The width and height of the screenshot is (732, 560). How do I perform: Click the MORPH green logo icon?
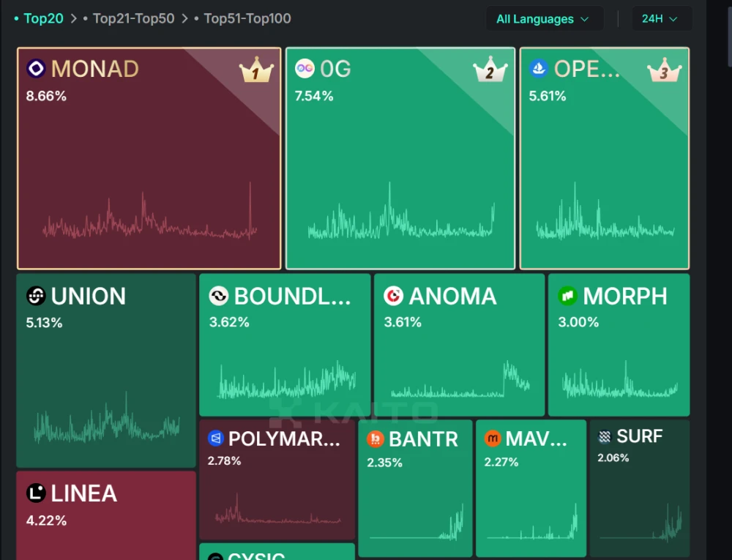coord(568,296)
